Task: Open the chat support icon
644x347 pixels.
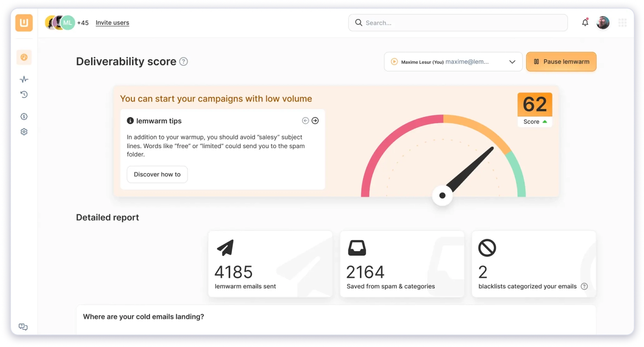Action: (23, 327)
